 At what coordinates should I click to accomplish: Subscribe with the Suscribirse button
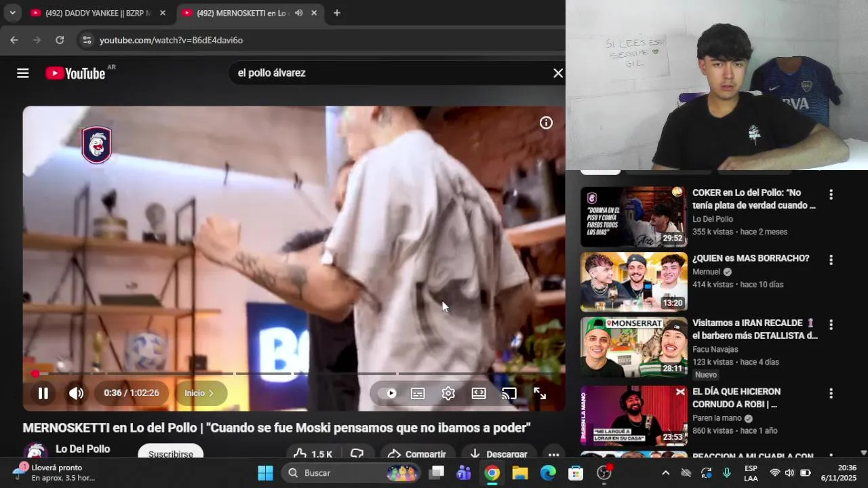pos(170,453)
